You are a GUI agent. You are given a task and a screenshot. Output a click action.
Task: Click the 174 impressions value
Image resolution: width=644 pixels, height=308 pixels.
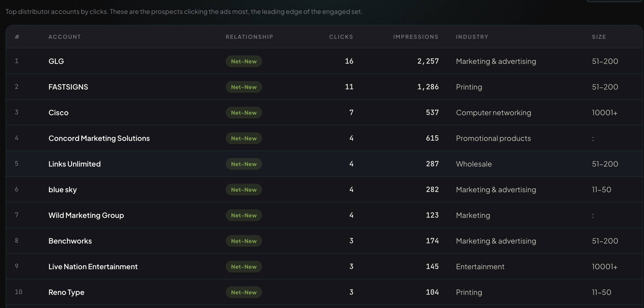pos(432,241)
